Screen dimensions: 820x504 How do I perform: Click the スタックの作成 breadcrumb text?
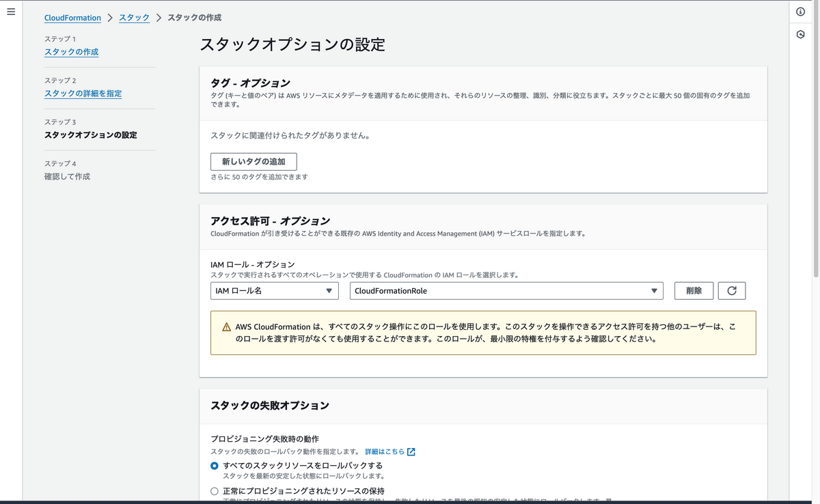point(195,18)
